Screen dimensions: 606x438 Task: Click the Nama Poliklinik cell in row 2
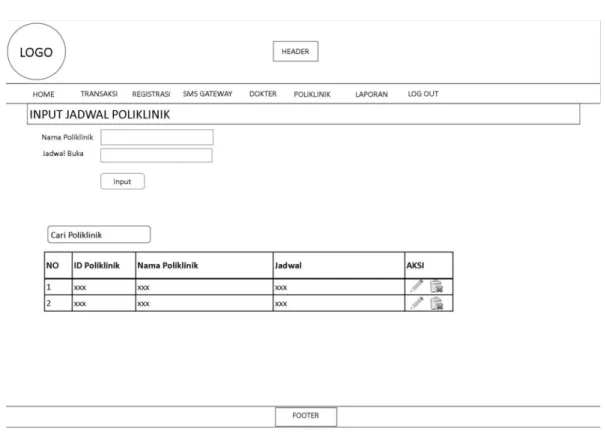[x=204, y=303]
